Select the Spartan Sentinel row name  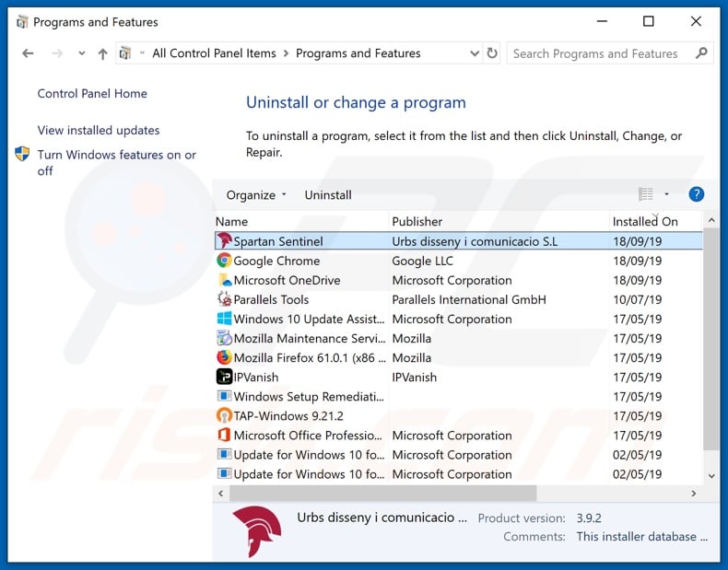tap(278, 241)
